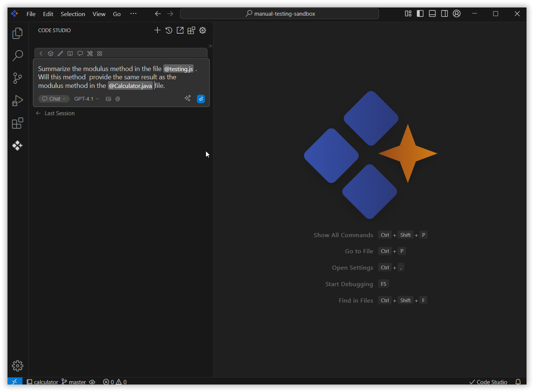Open Customize Layout icon

[408, 13]
